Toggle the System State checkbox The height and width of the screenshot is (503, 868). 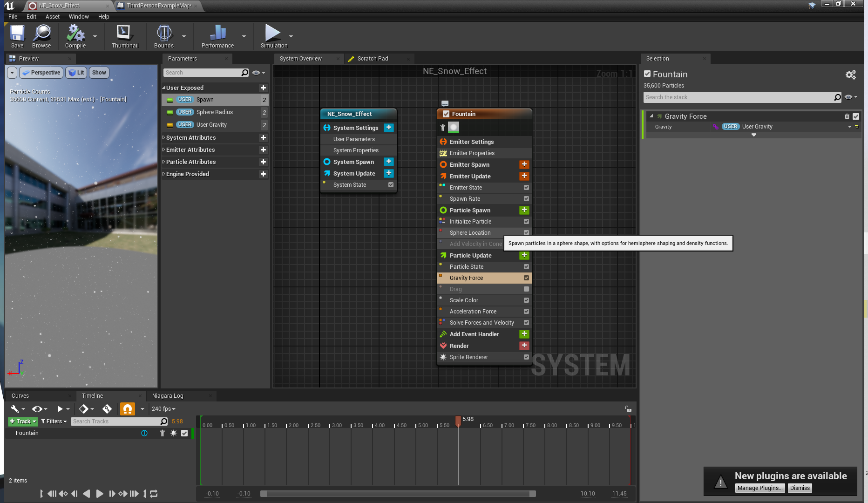[x=391, y=185]
